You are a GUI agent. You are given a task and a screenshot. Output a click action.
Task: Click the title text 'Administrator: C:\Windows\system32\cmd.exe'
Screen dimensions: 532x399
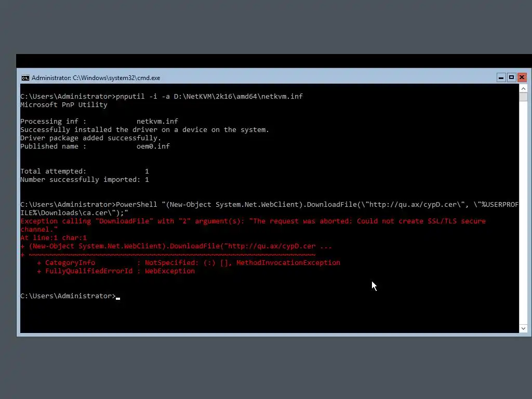tap(96, 78)
